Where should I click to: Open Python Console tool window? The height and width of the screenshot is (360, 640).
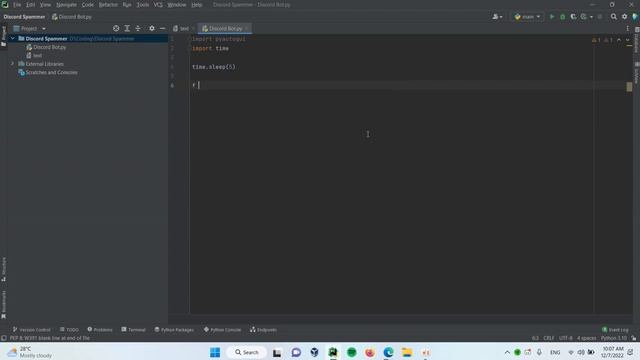[222, 330]
